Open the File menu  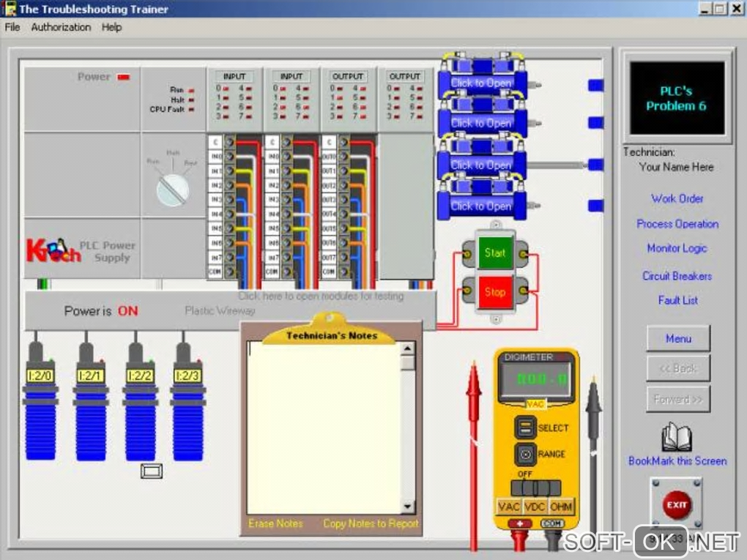click(12, 27)
